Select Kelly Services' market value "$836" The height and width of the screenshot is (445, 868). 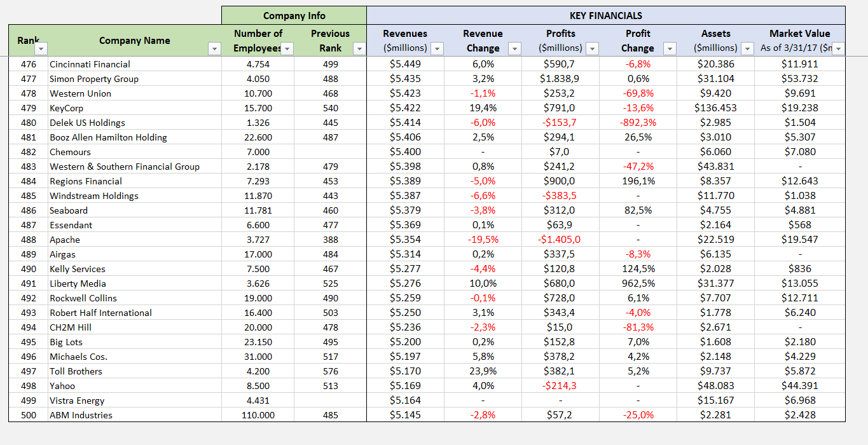pyautogui.click(x=800, y=269)
